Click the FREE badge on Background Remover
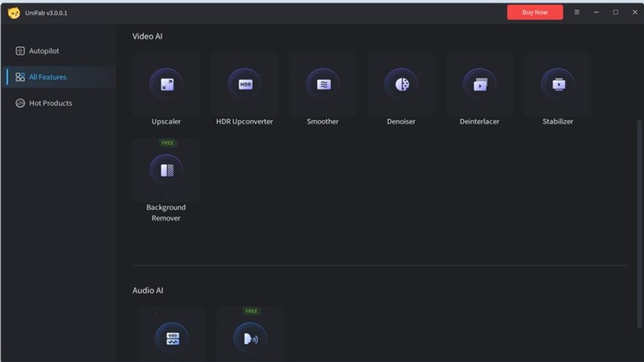 point(167,143)
